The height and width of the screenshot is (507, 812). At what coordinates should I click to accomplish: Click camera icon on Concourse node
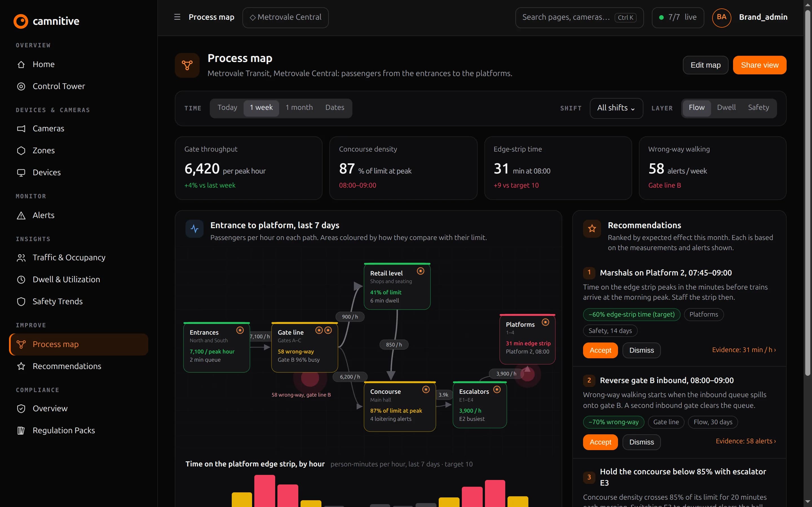click(426, 389)
